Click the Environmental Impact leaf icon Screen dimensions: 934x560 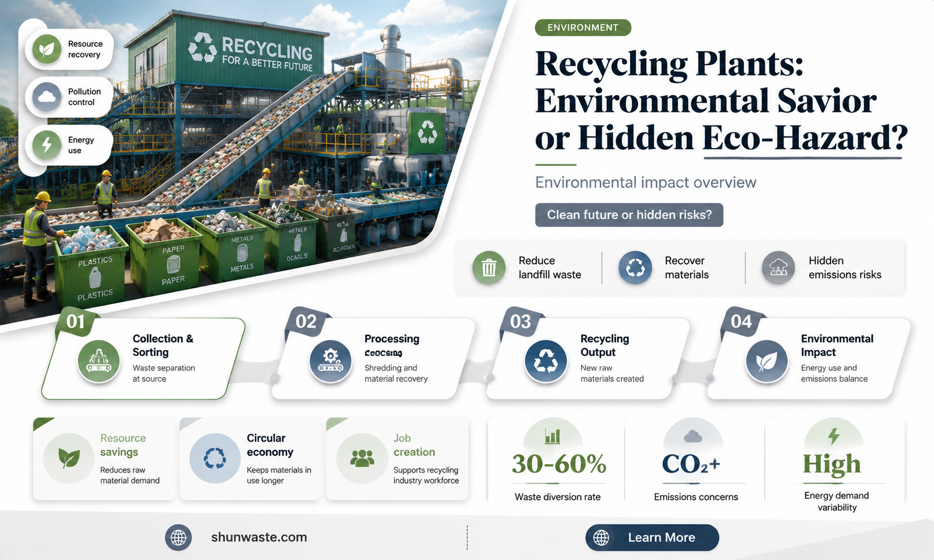(767, 361)
